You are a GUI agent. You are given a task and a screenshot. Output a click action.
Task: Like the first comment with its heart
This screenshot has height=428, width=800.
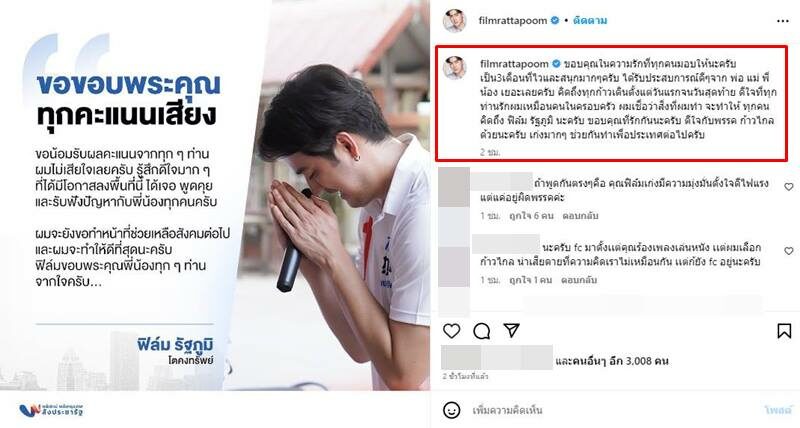(789, 187)
